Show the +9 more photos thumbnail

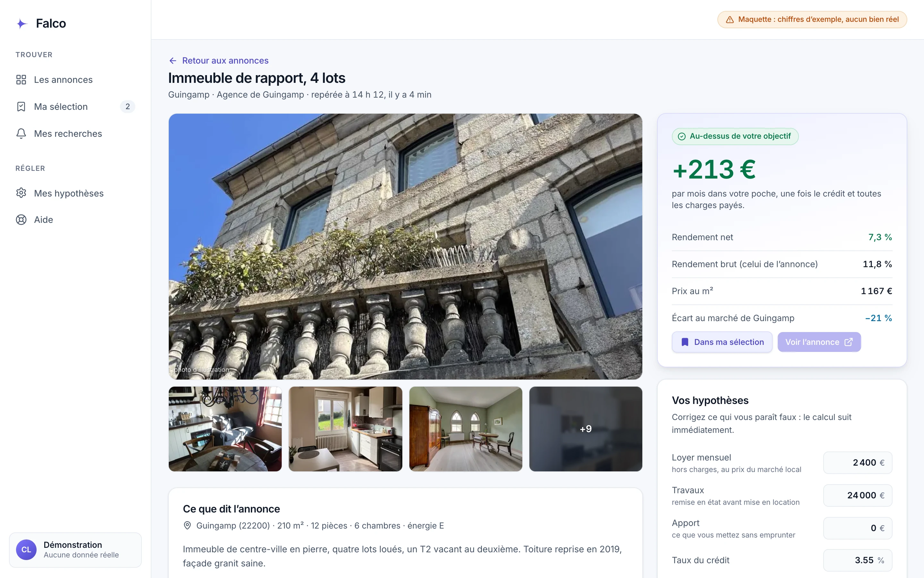(x=586, y=429)
